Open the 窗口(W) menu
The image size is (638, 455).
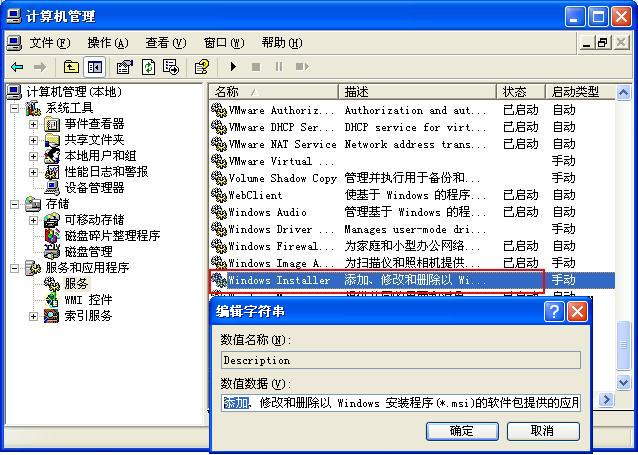click(224, 42)
